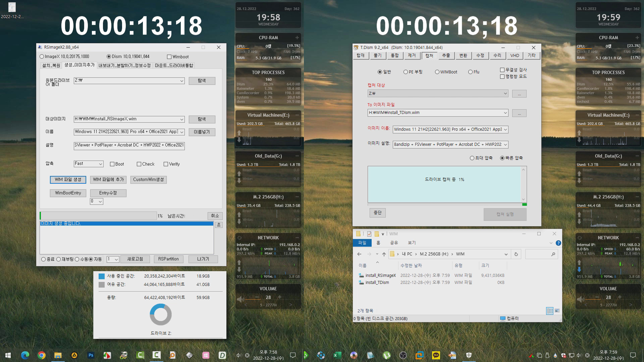Tick the Boot checkbox

pos(112,164)
